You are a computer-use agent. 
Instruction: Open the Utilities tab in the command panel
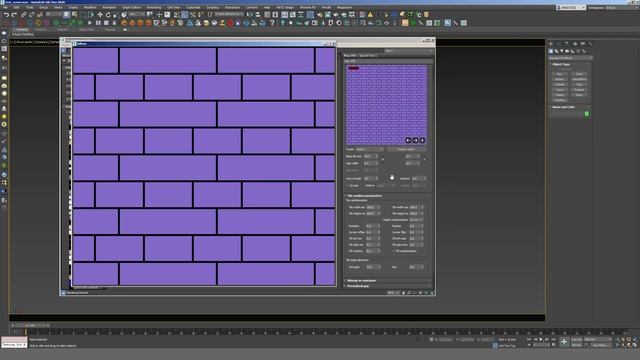591,44
